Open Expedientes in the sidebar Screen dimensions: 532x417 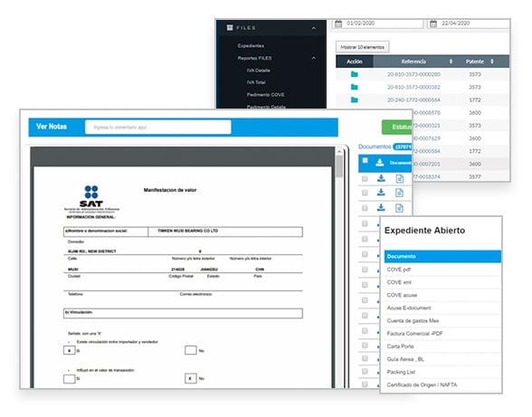point(251,45)
